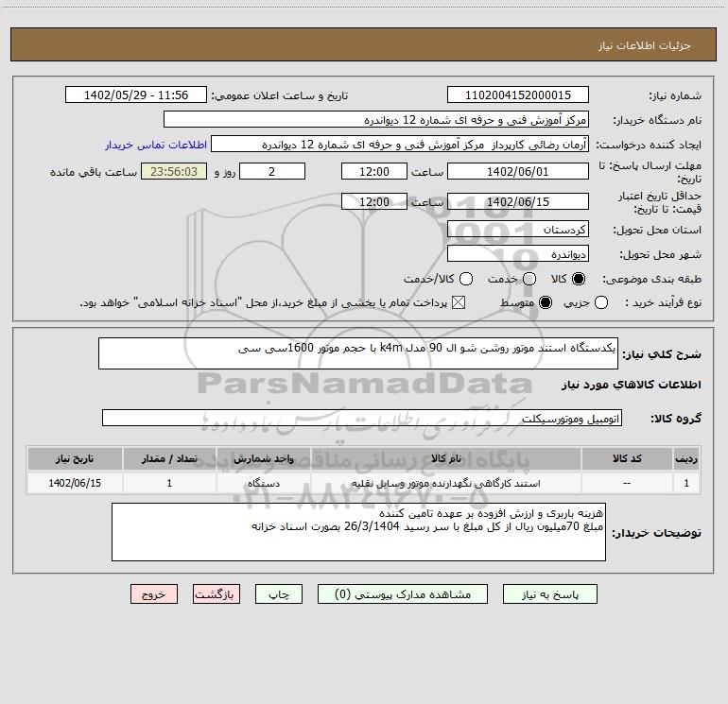Screen dimensions: 728x704
Task: Click the نام کالا column header
Action: pyautogui.click(x=445, y=459)
